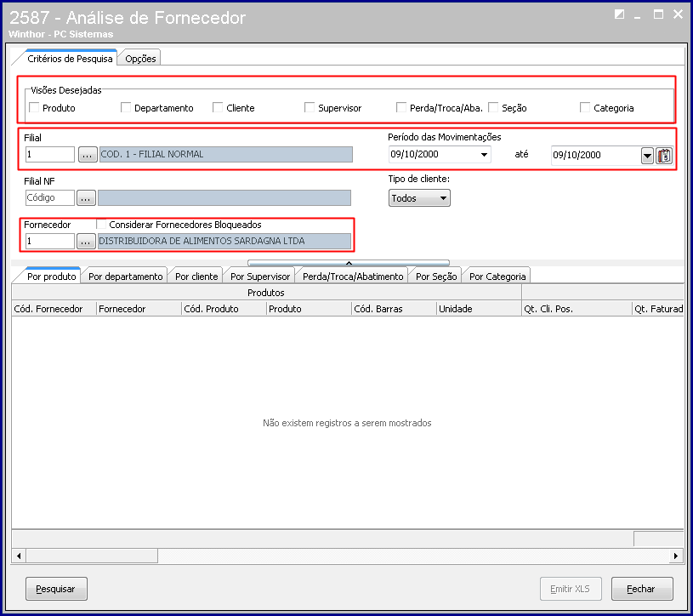Image resolution: width=693 pixels, height=616 pixels.
Task: Enable the Cliente view checkbox
Action: pos(218,107)
